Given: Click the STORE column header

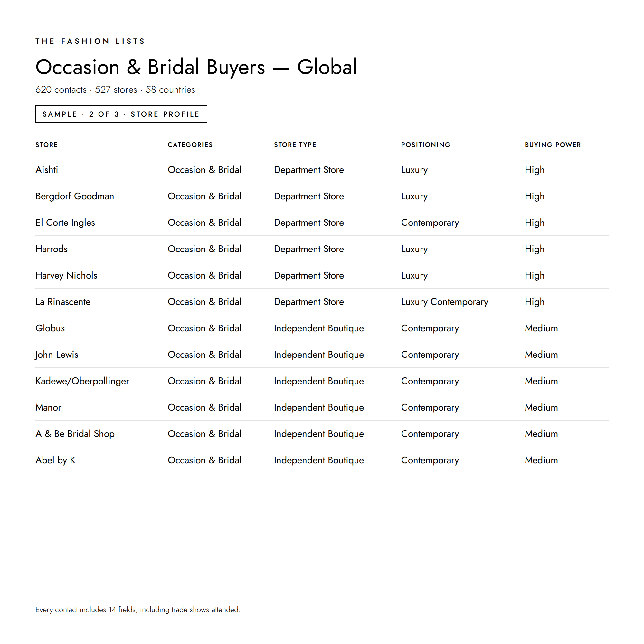Looking at the screenshot, I should tap(47, 145).
